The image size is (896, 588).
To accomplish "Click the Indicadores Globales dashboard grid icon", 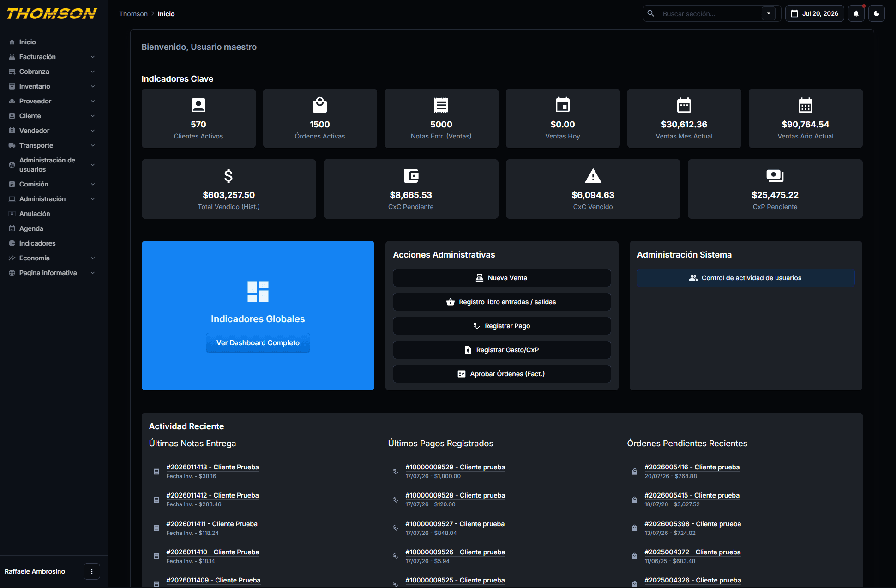I will (x=258, y=292).
